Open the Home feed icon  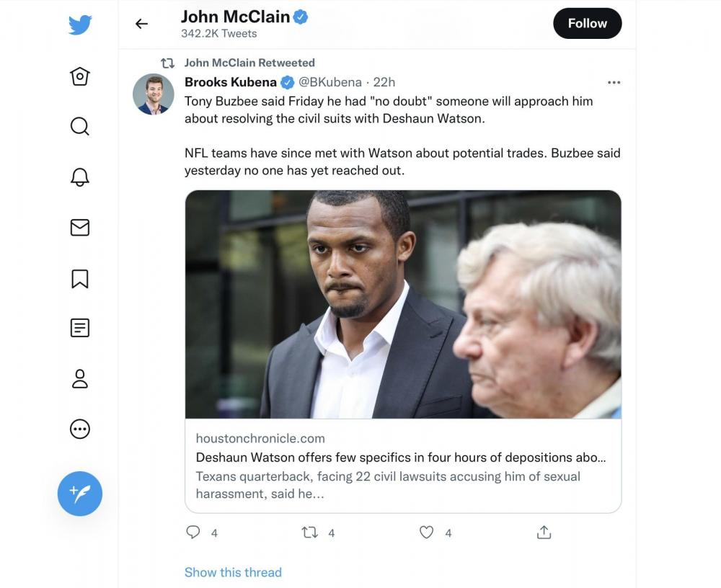tap(80, 76)
